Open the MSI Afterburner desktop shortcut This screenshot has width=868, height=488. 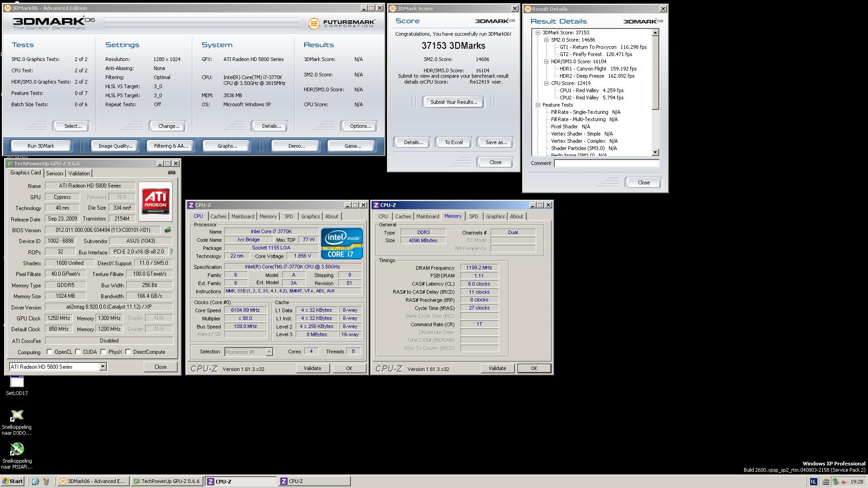click(17, 450)
